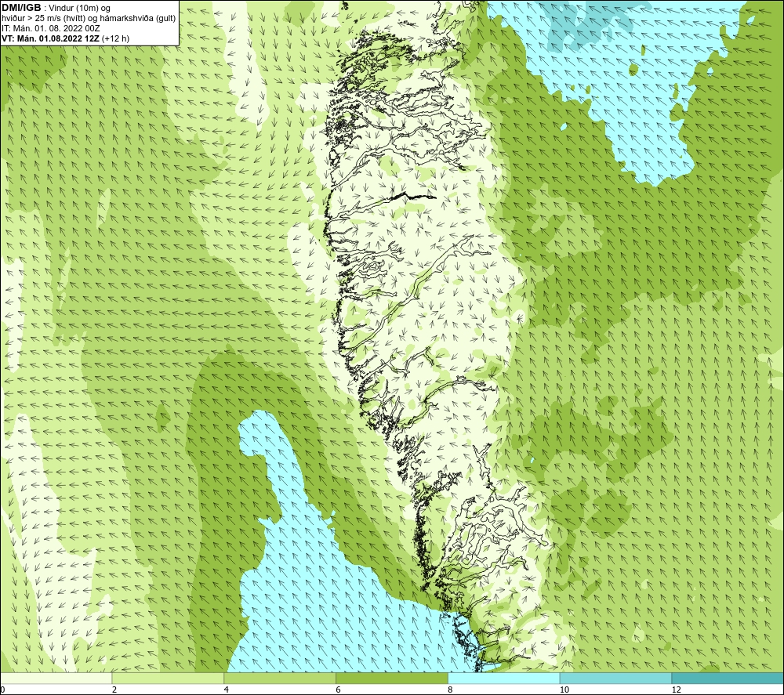Click the '8' label on the wind scale

pos(451,690)
